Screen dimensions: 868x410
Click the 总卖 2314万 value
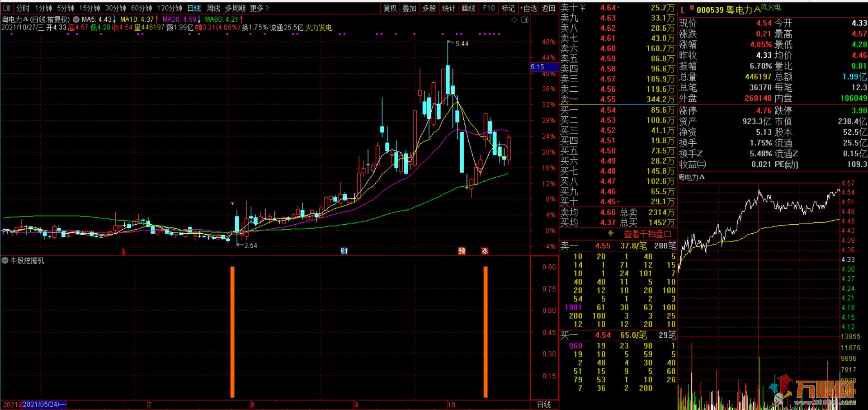pyautogui.click(x=661, y=212)
